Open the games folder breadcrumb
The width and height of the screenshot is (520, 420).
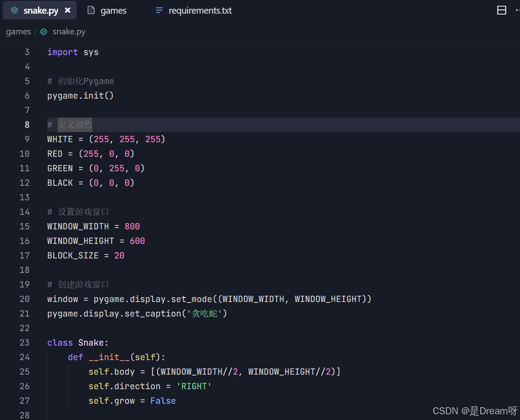(18, 32)
